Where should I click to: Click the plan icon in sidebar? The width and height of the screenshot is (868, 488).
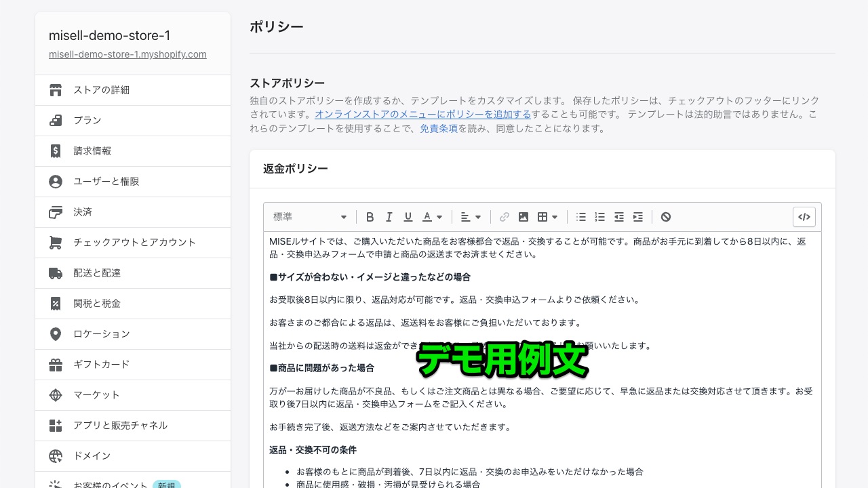56,121
